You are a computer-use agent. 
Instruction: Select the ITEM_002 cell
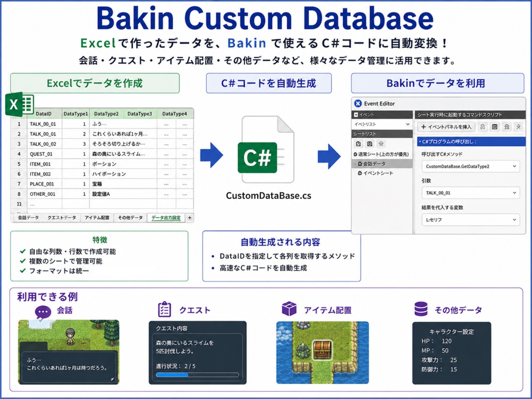coord(45,174)
